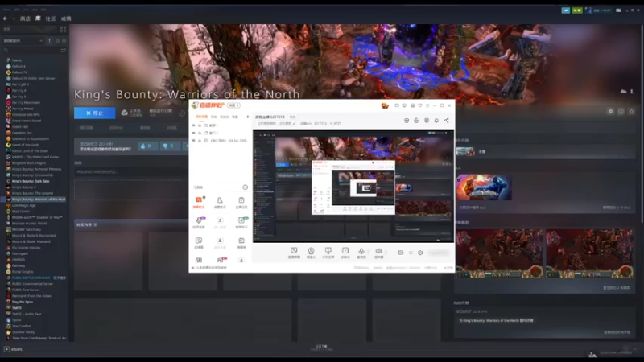Click the library search field
The width and height of the screenshot is (644, 362).
click(31, 51)
